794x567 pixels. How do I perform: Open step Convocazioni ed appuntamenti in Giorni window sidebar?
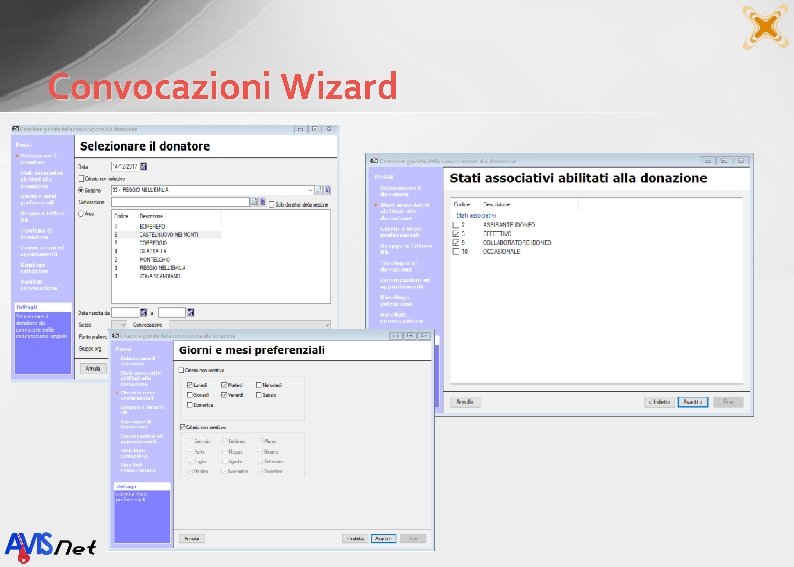(141, 438)
